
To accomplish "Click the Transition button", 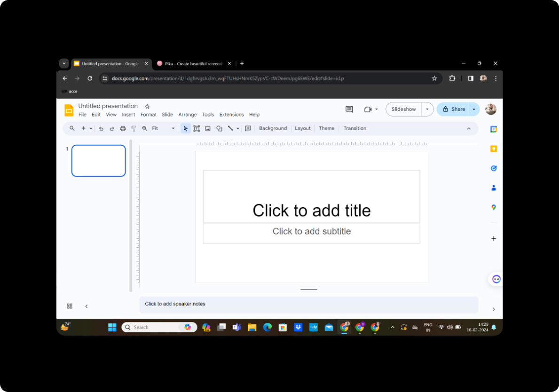I will pos(354,128).
